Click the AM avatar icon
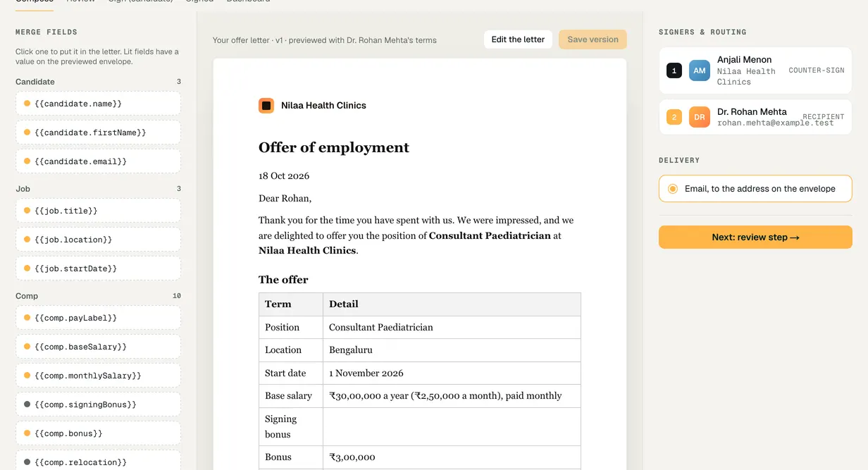This screenshot has height=470, width=868. [700, 70]
